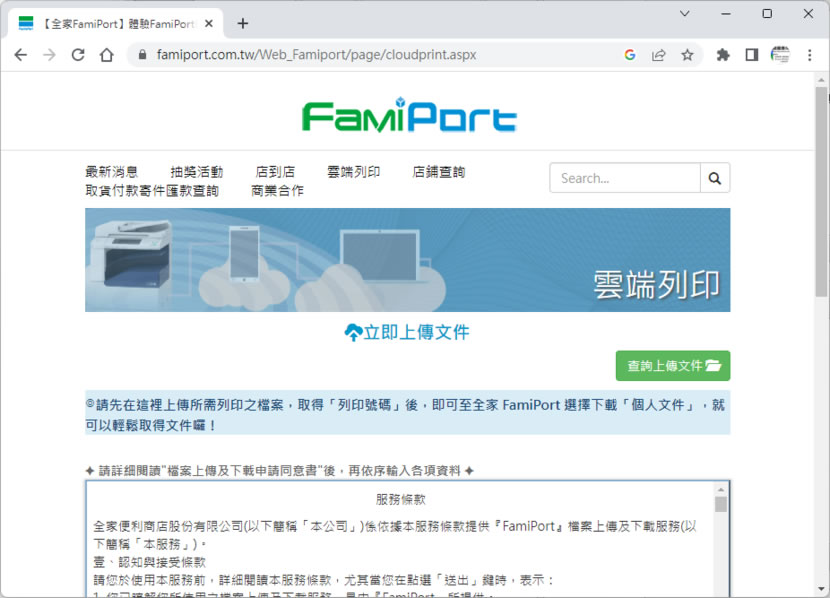The image size is (830, 598).
Task: Click the 雲端列印 banner image
Action: click(x=408, y=260)
